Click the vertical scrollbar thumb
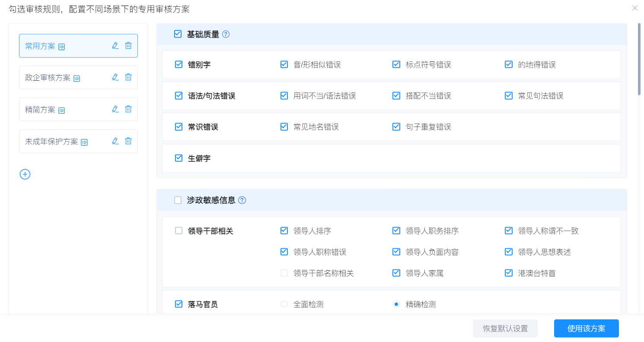This screenshot has height=342, width=644. (x=639, y=59)
